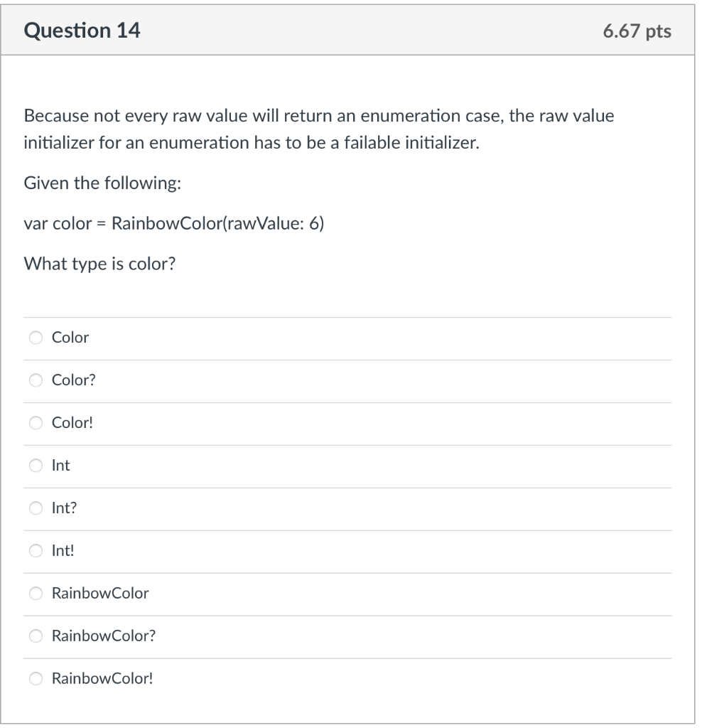Select the Color radio button
This screenshot has width=702, height=728.
point(36,338)
